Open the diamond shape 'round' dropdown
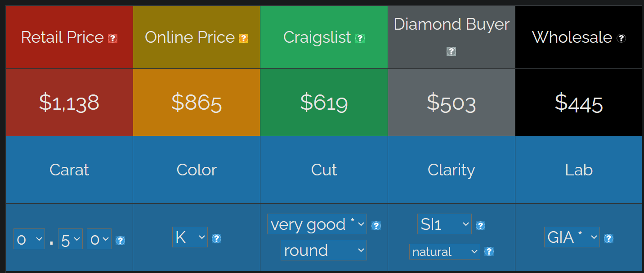The image size is (644, 273). click(x=324, y=250)
